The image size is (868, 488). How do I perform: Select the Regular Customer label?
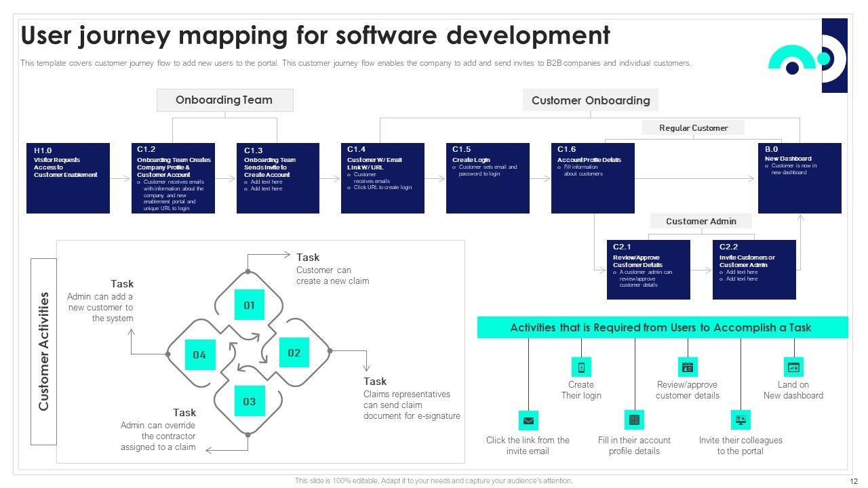click(693, 127)
